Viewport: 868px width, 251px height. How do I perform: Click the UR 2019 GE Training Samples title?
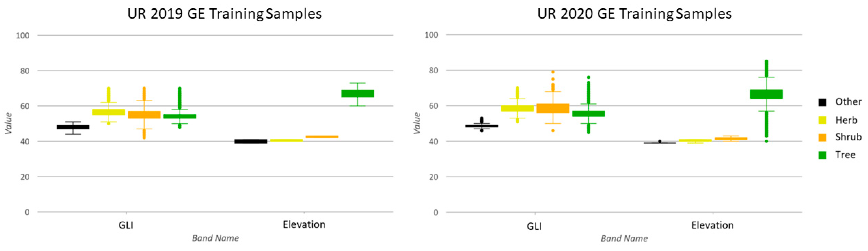point(224,14)
